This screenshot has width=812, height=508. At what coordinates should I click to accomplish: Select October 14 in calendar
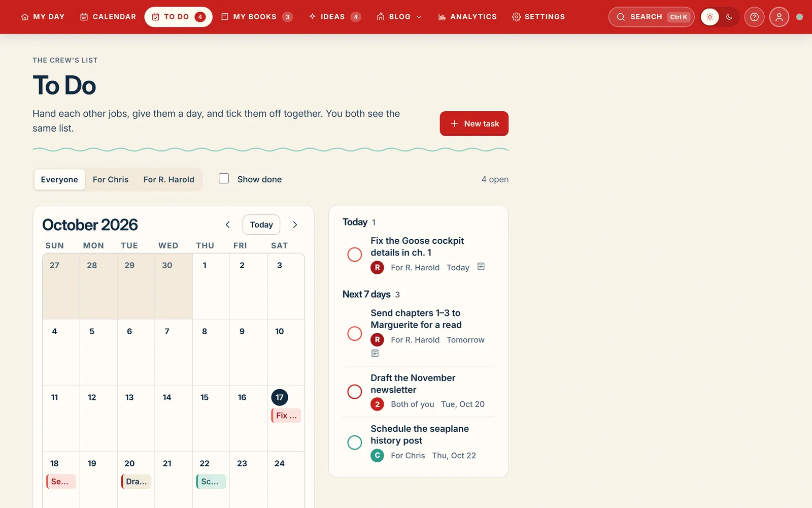[x=174, y=418]
